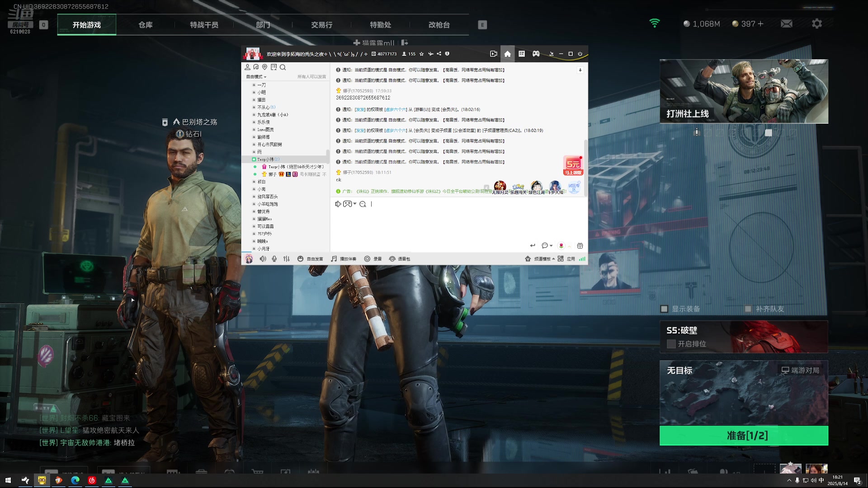Open the play accompaniment (播放伴奏) button
This screenshot has width=868, height=488.
click(344, 259)
